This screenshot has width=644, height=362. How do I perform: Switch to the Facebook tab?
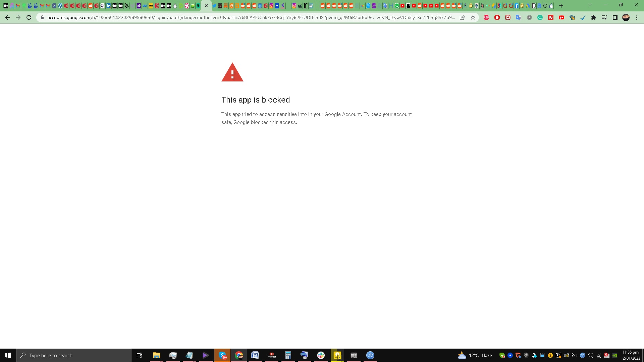tap(517, 6)
